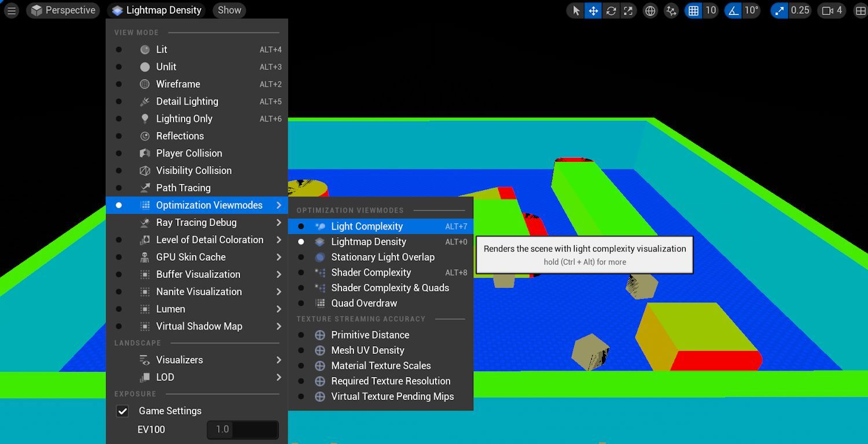Click the Show button in the viewport bar

coord(229,10)
